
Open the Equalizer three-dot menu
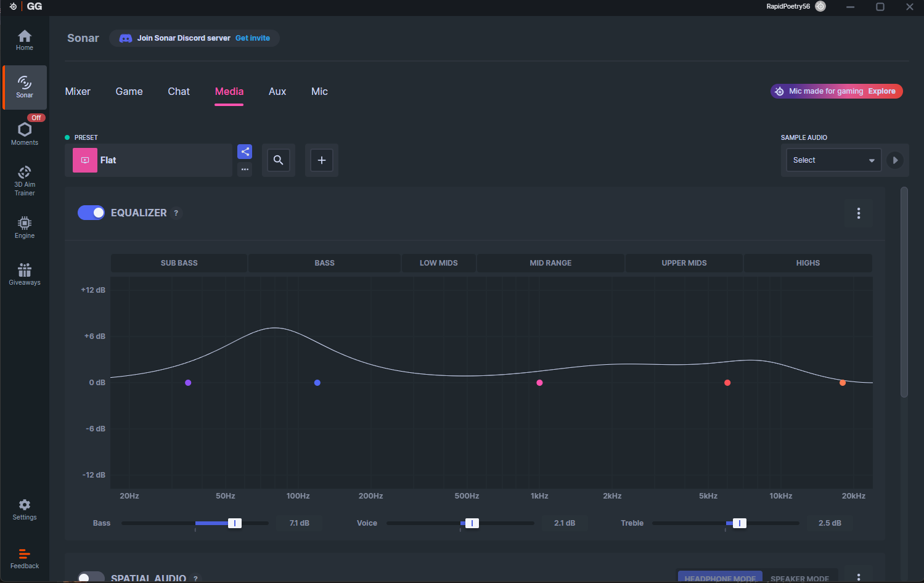click(x=859, y=213)
